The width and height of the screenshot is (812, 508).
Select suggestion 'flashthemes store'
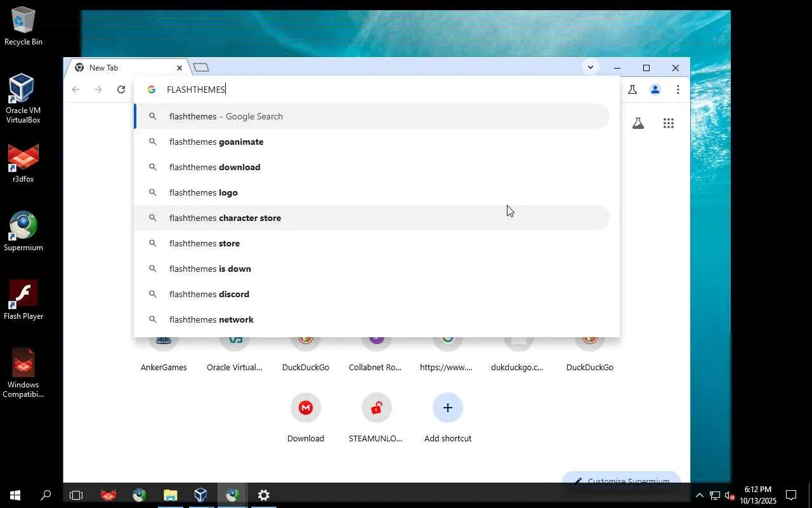[x=372, y=243]
